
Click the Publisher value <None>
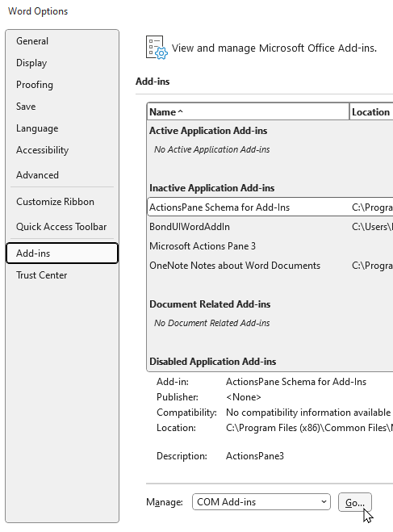tap(244, 397)
